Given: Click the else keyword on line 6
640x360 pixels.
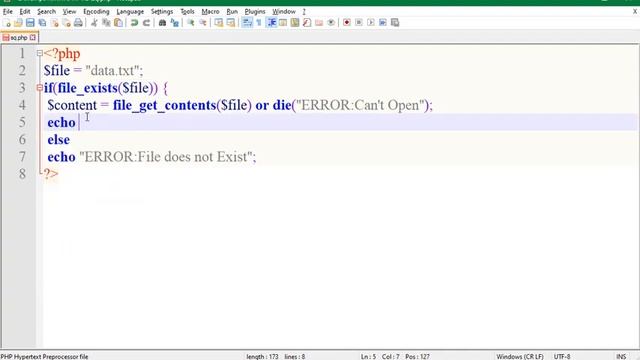Looking at the screenshot, I should click(x=58, y=140).
